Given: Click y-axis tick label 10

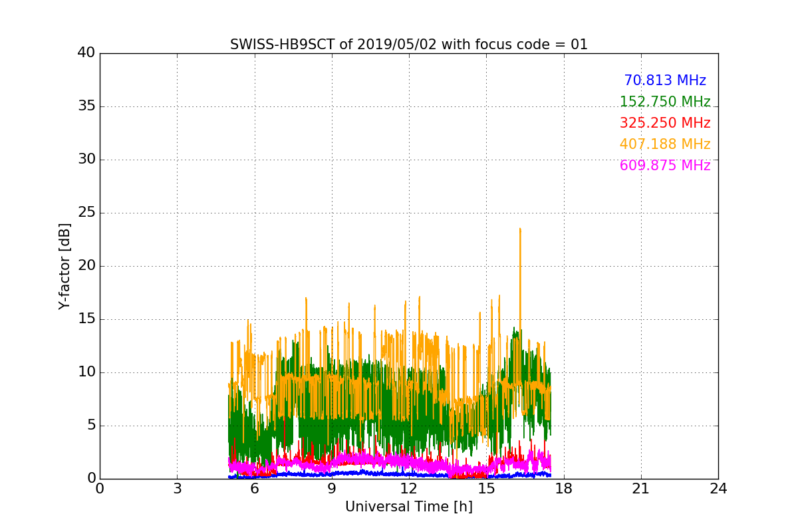Looking at the screenshot, I should click(86, 372).
